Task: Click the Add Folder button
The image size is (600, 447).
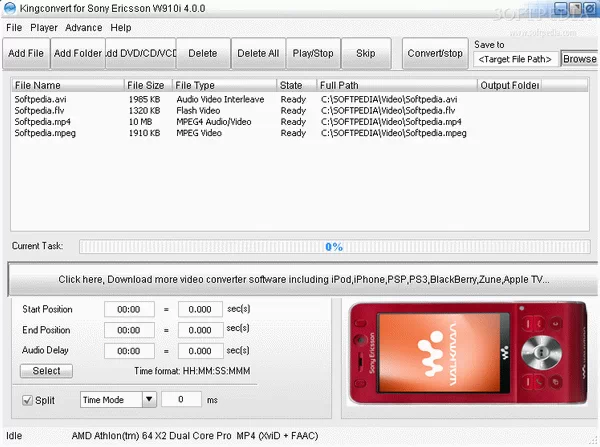Action: (78, 53)
